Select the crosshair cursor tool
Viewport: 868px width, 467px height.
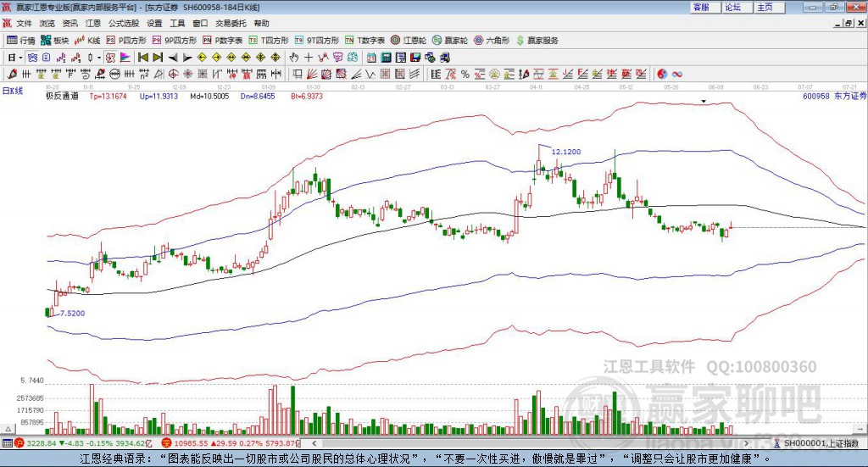point(309,58)
